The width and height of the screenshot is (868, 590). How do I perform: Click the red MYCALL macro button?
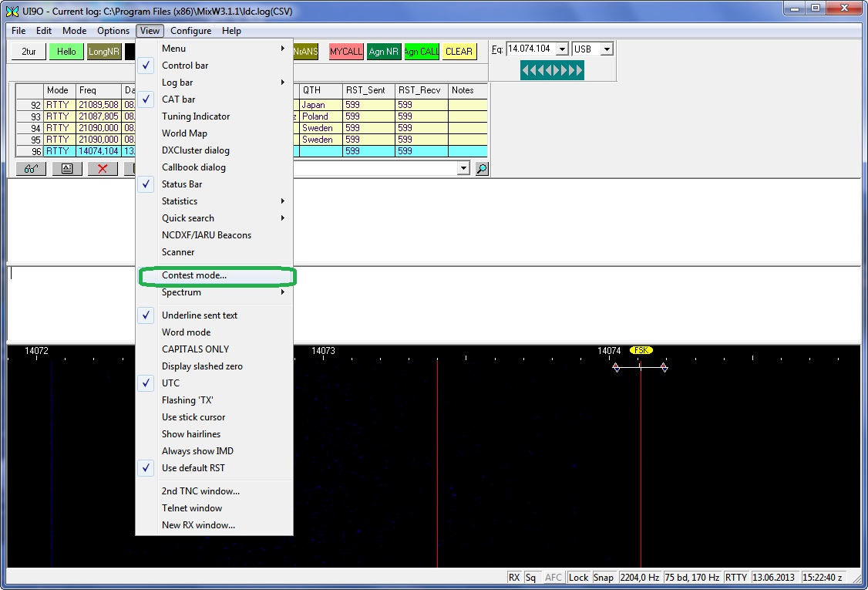[346, 52]
